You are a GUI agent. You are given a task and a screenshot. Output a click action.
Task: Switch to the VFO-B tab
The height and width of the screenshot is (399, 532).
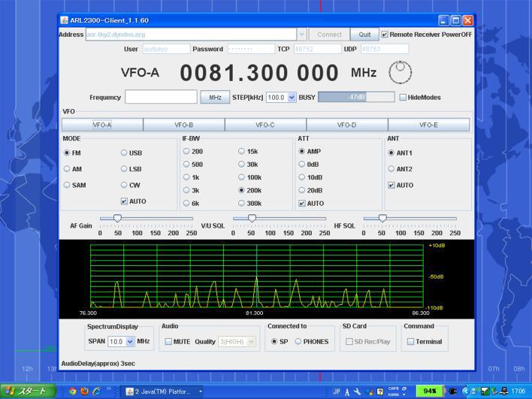(183, 125)
